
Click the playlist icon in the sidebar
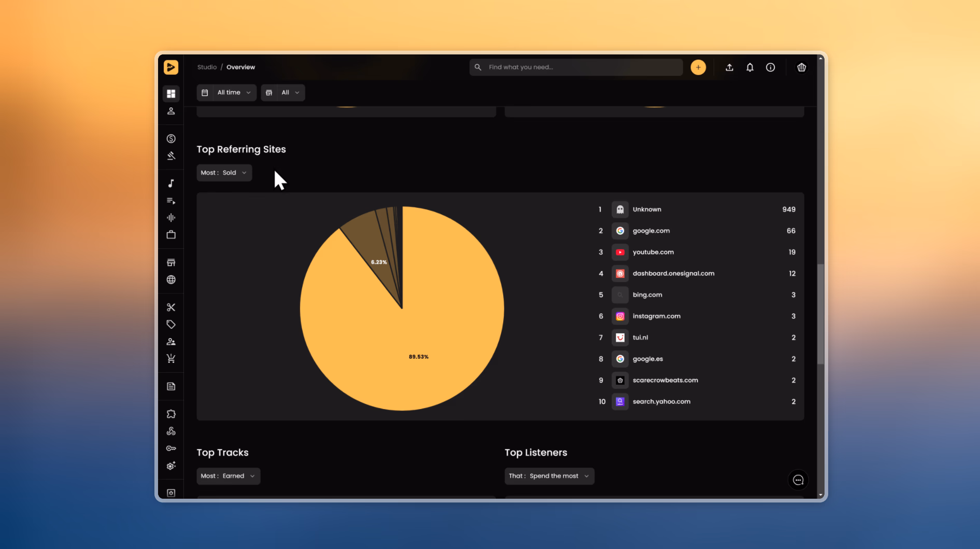171,201
